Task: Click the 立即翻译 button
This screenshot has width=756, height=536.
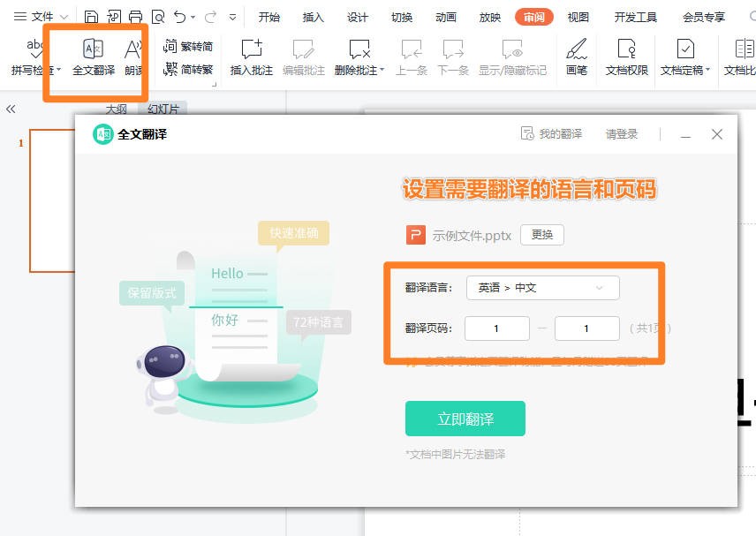Action: tap(465, 419)
